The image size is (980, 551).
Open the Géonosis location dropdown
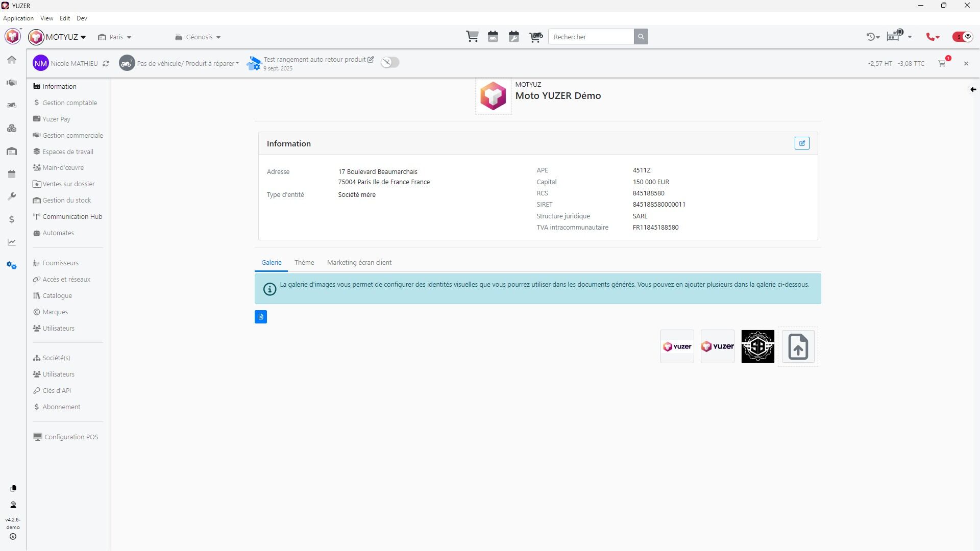tap(198, 37)
